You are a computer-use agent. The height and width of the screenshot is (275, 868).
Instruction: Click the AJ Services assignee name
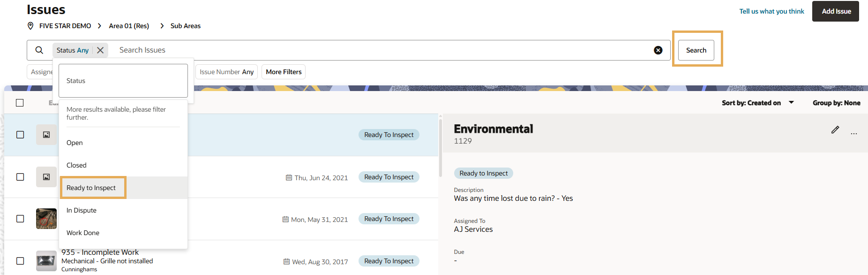coord(473,229)
